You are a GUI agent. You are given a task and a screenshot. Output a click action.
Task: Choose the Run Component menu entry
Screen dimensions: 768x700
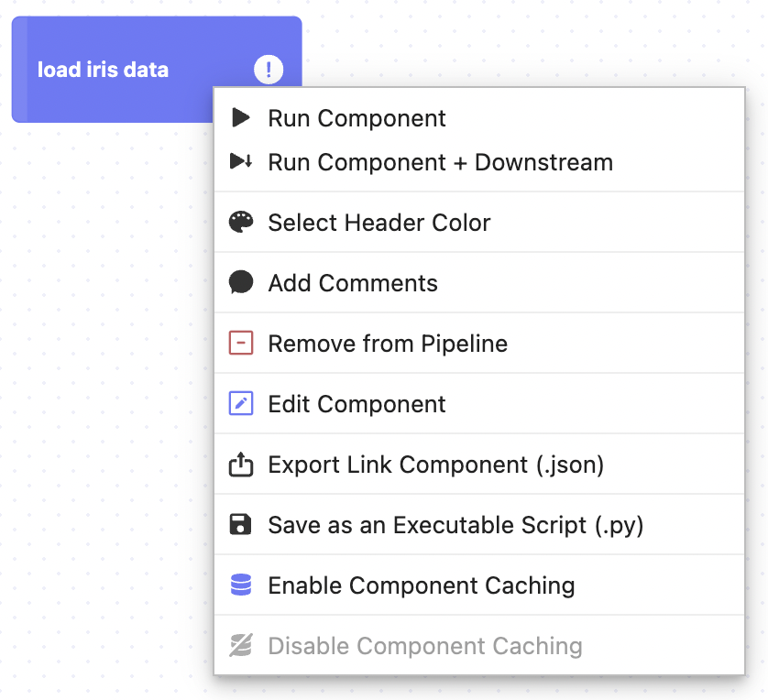[357, 118]
